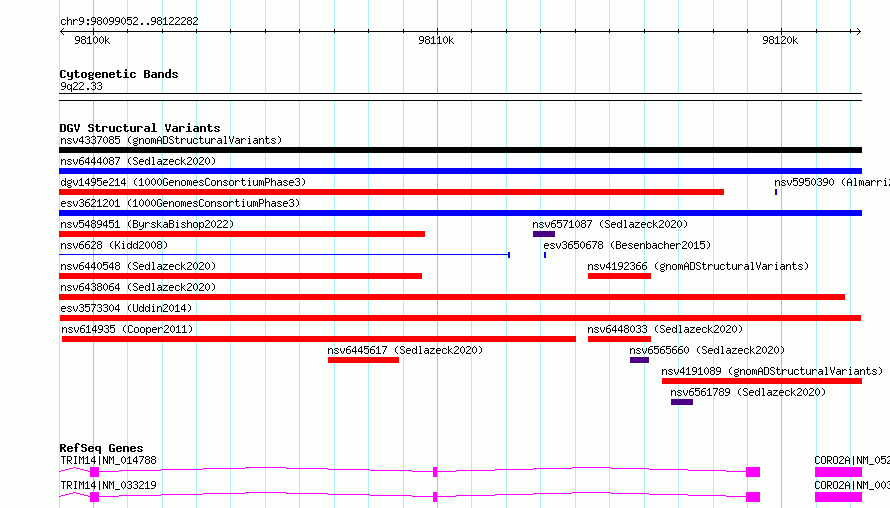The height and width of the screenshot is (508, 890).
Task: Open the esv3573304 Uddin2014 label
Action: 126,308
